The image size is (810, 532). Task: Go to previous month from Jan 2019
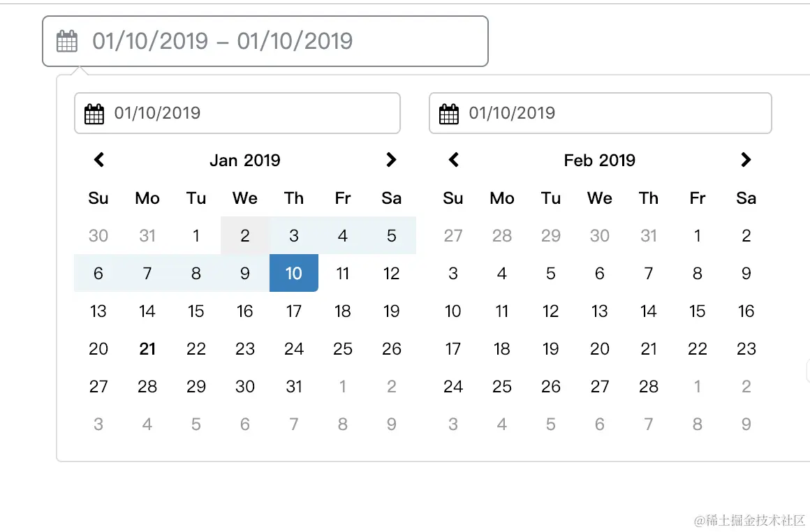tap(99, 160)
